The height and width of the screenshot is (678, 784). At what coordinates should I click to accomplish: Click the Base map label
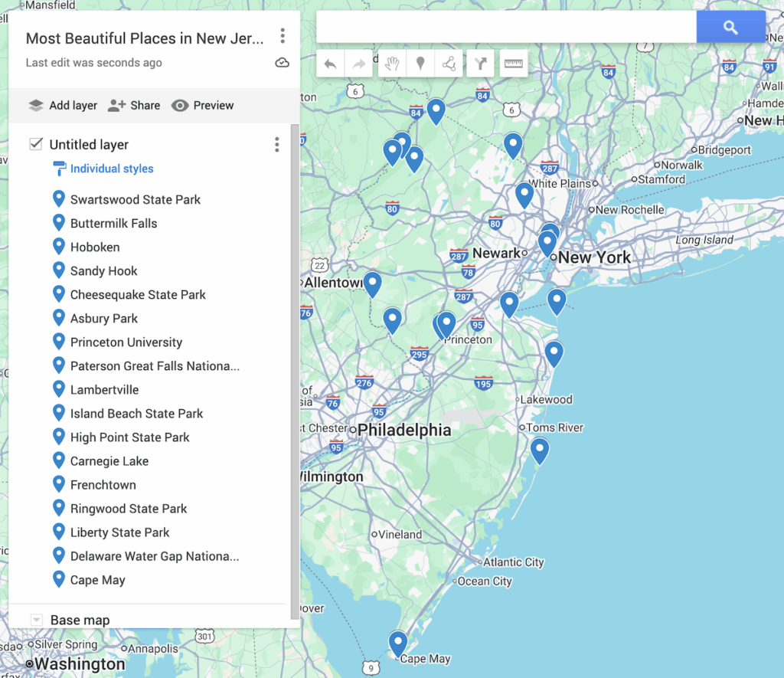pos(80,620)
